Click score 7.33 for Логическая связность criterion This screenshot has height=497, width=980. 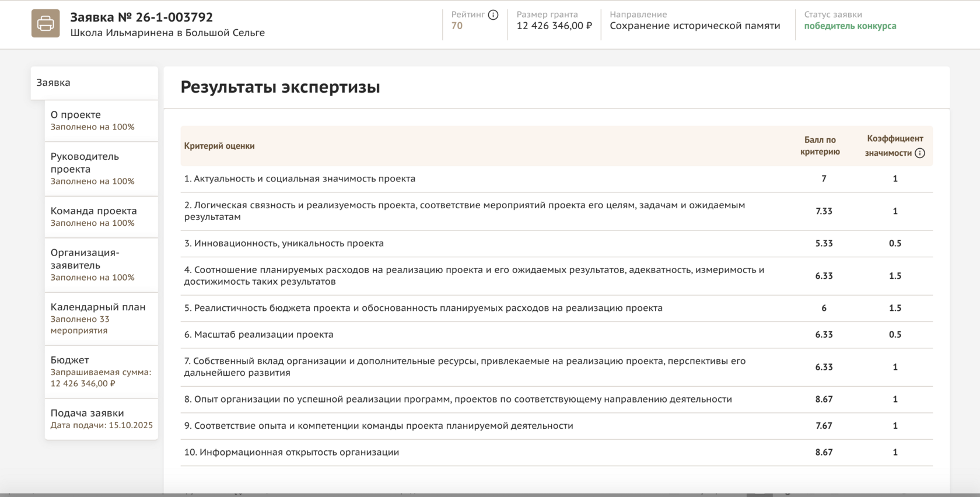[x=824, y=211]
